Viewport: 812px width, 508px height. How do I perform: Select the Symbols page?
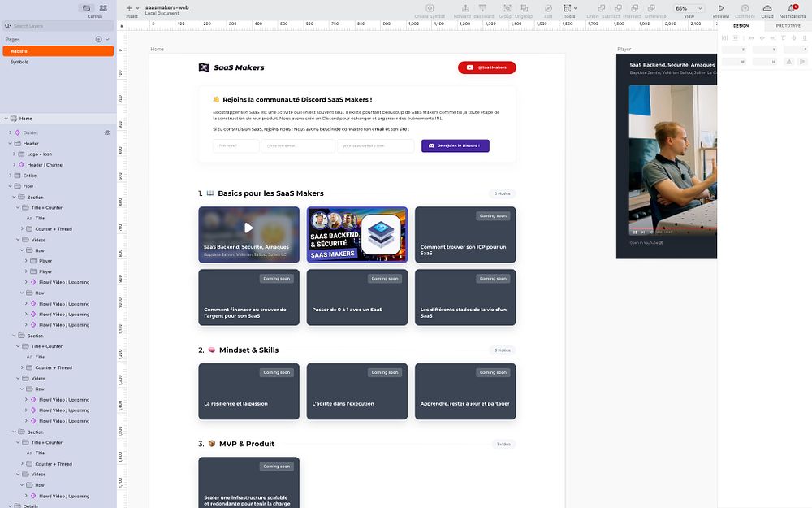[58, 62]
